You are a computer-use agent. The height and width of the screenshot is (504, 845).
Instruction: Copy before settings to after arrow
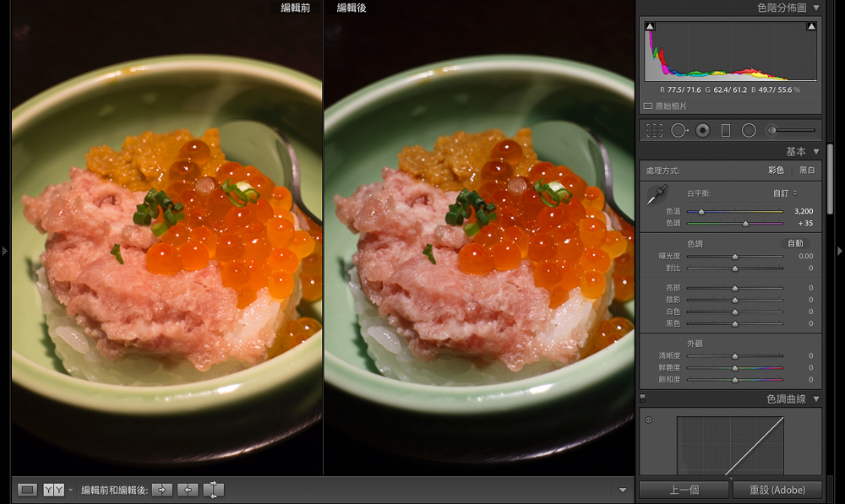pos(161,490)
